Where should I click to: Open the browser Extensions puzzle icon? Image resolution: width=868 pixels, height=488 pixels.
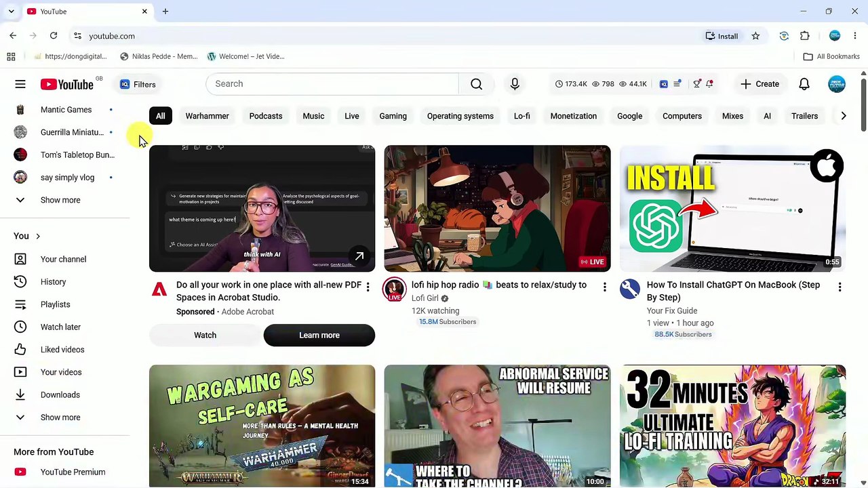(805, 36)
